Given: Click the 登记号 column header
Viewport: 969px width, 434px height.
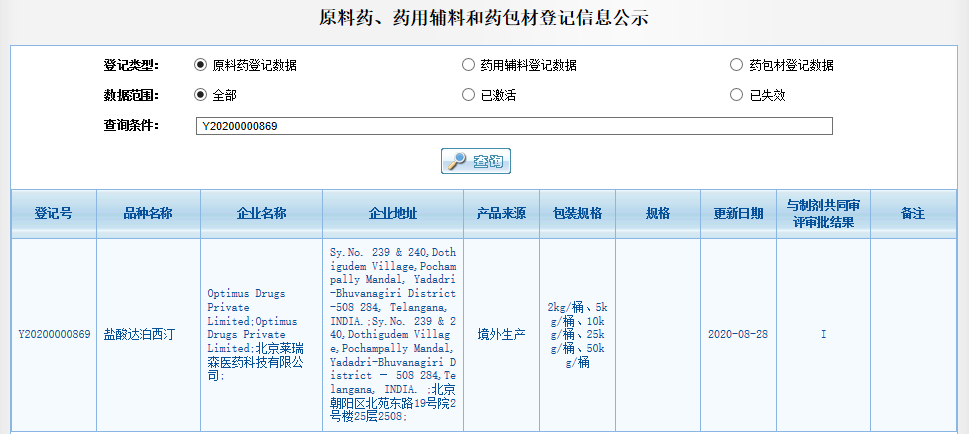Looking at the screenshot, I should pyautogui.click(x=54, y=214).
